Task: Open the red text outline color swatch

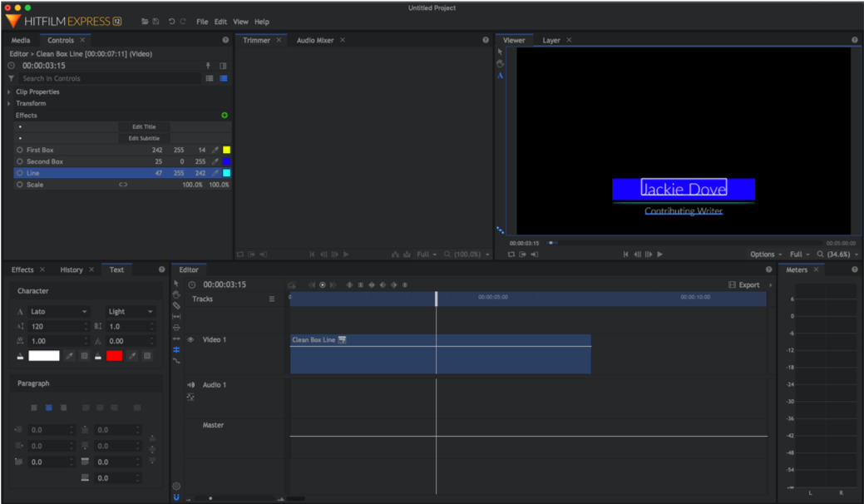Action: [114, 356]
